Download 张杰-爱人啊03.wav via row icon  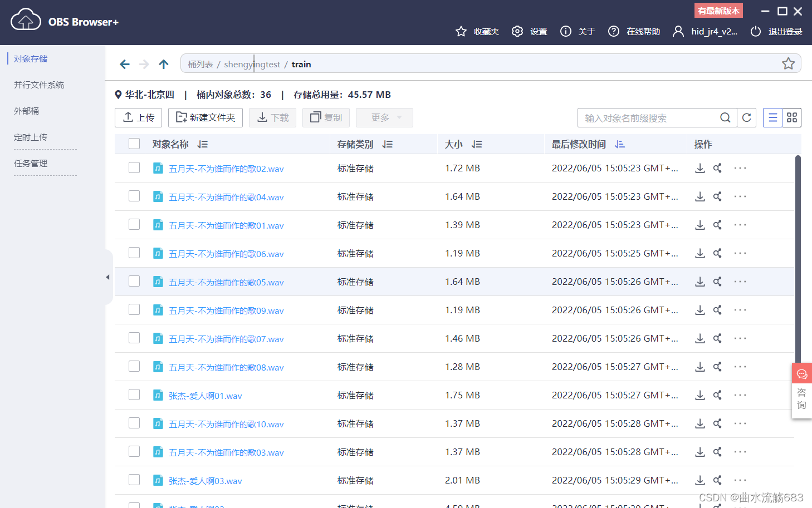(x=700, y=480)
